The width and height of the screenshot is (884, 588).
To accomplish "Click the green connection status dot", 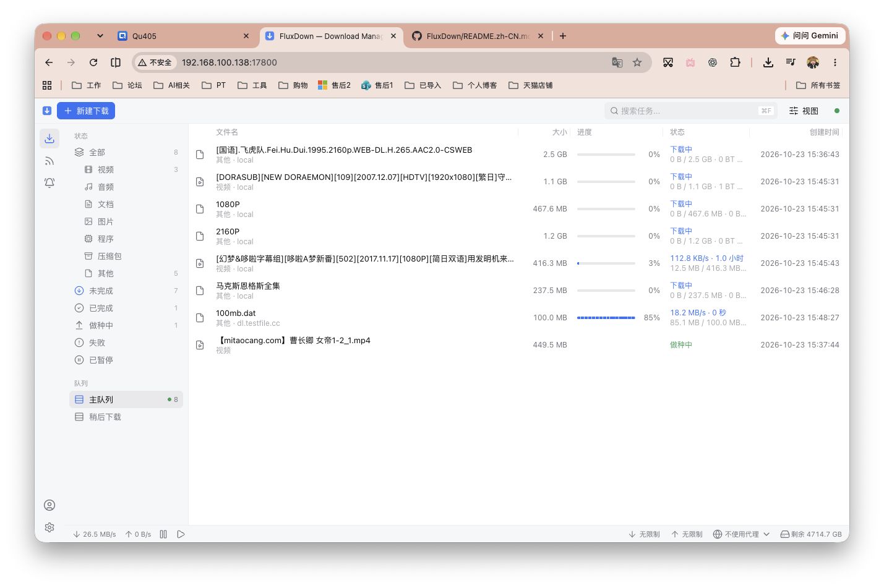I will coord(837,111).
